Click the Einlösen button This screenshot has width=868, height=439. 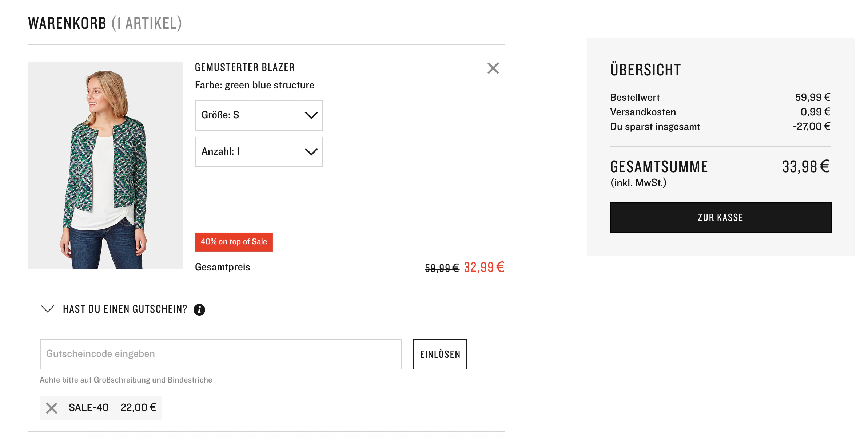coord(440,354)
